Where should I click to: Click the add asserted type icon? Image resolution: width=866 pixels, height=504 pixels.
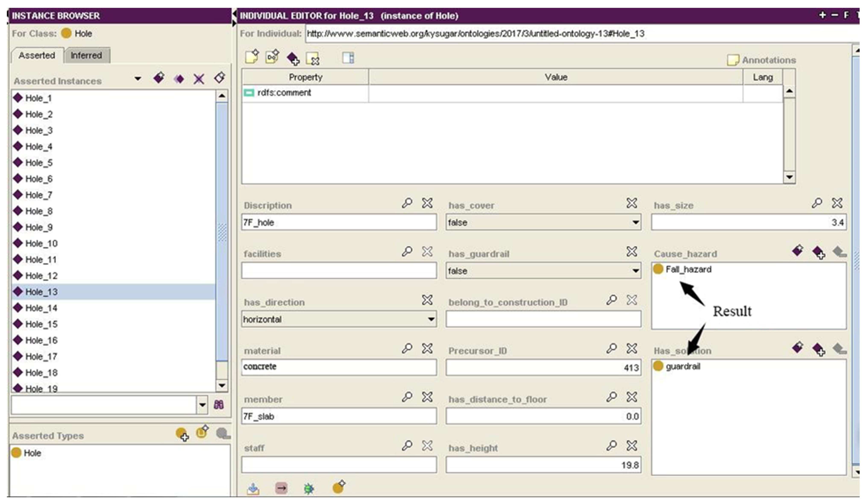(x=182, y=434)
